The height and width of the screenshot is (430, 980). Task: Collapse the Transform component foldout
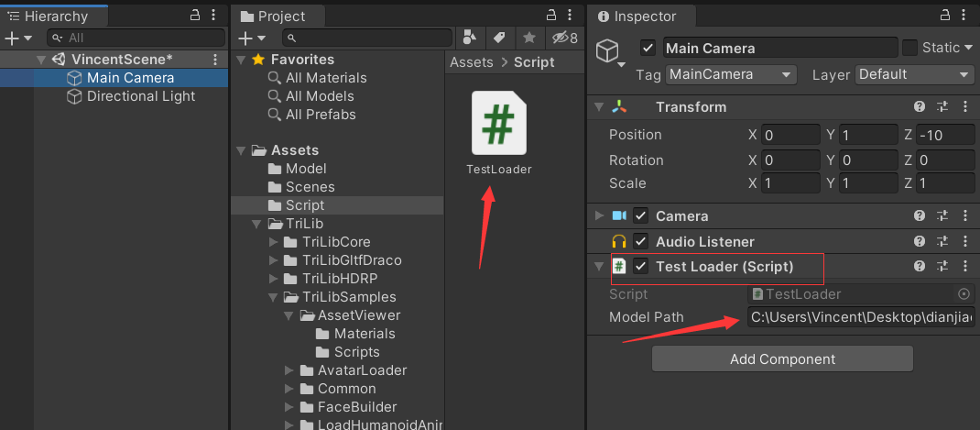click(599, 107)
